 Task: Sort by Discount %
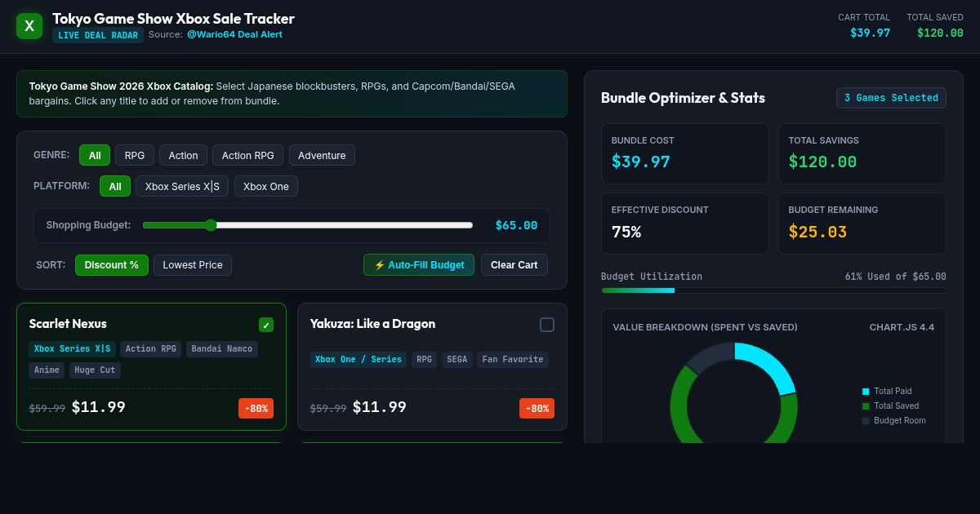112,265
